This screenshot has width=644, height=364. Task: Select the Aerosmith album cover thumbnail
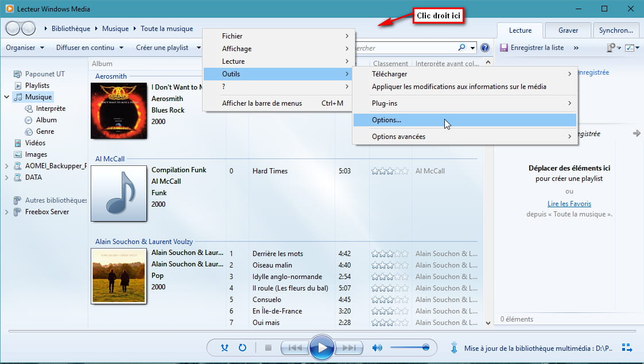click(x=119, y=111)
